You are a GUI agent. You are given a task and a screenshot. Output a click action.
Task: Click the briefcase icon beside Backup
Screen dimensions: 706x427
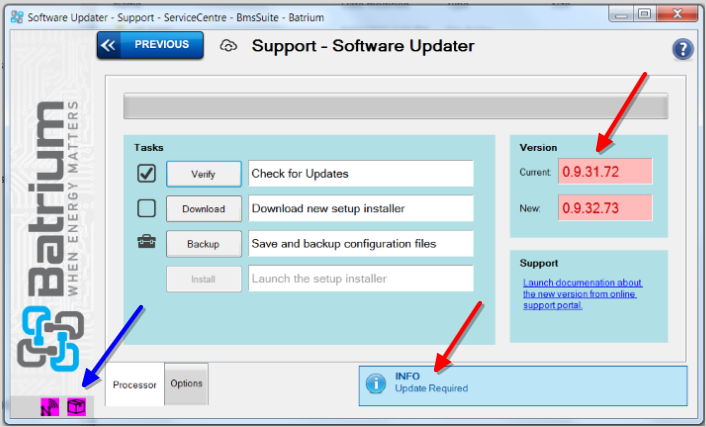point(146,242)
